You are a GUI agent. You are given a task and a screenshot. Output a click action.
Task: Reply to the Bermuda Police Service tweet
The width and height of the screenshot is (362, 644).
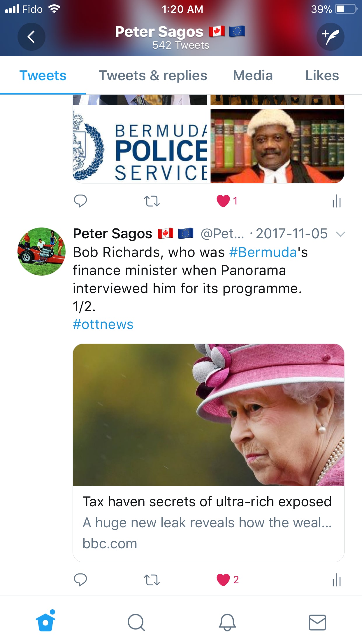[80, 201]
